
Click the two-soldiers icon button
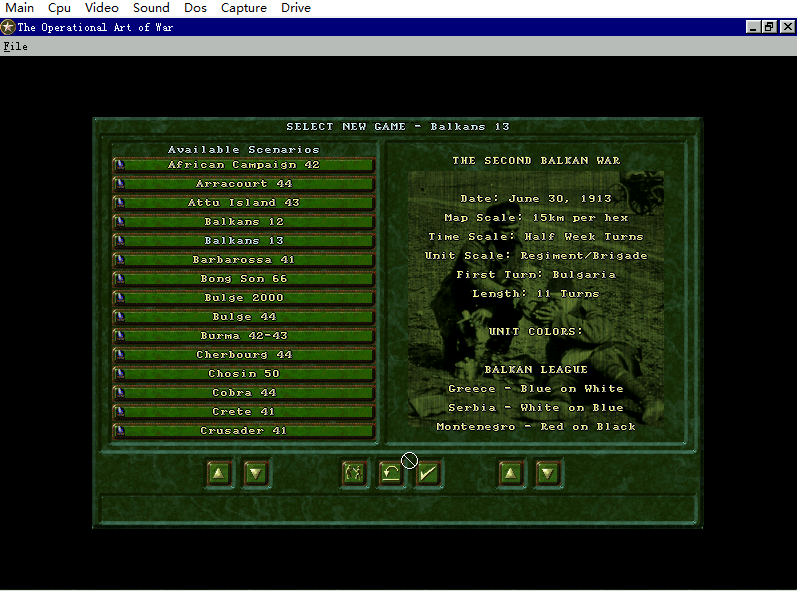tap(354, 474)
